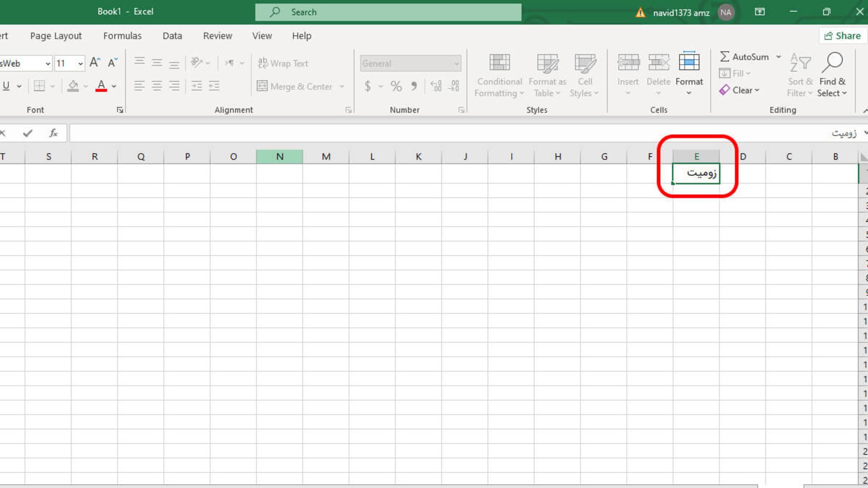Apply the red font color
This screenshot has height=488, width=868.
coord(101,86)
